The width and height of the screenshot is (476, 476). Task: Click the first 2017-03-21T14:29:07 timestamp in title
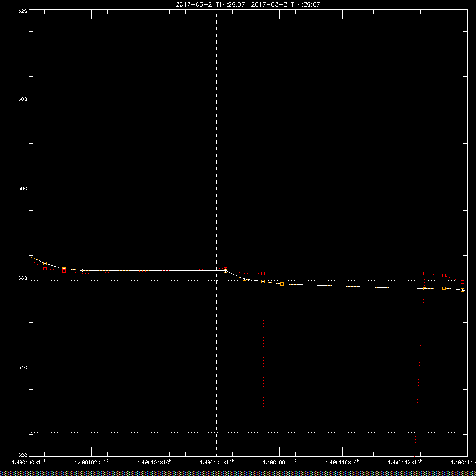click(210, 5)
